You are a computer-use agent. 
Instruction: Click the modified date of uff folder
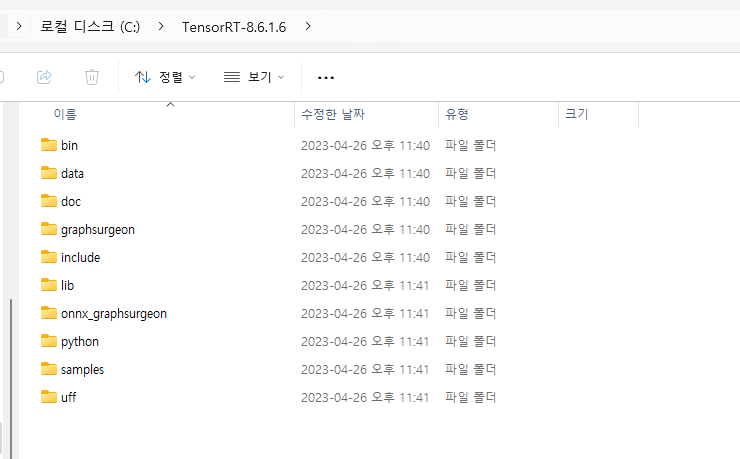[x=365, y=397]
